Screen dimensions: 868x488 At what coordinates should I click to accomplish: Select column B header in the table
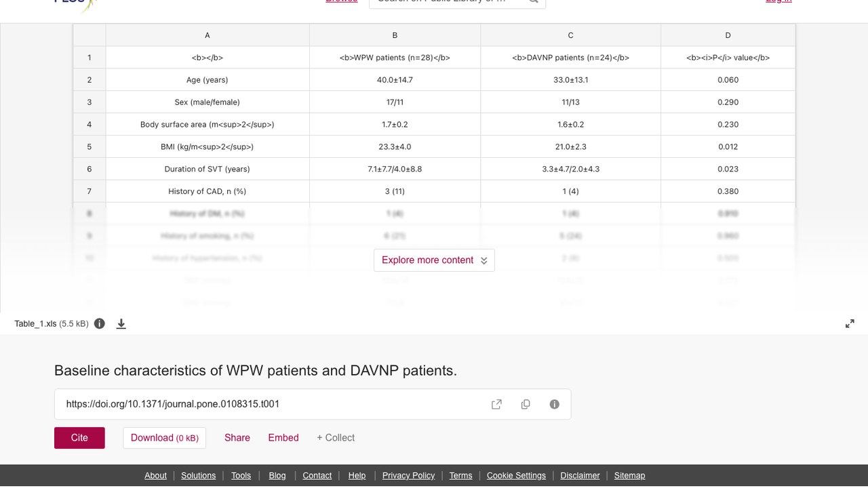[395, 35]
